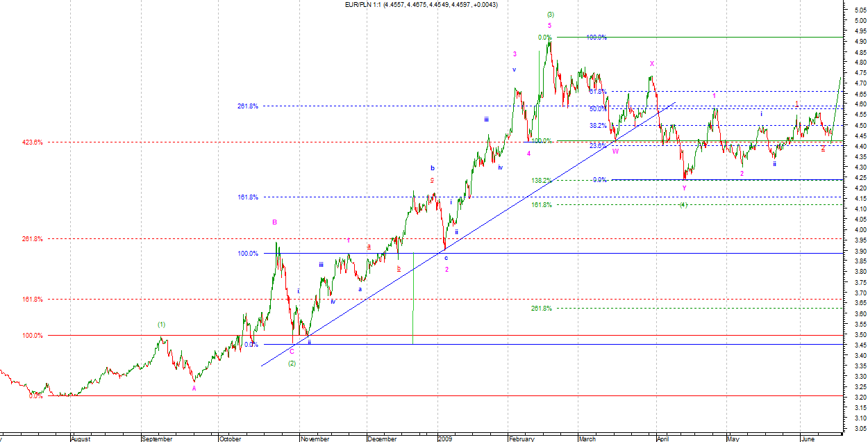Screen dimensions: 868x442
Task: Select the green 138.2% retracement label
Action: click(x=541, y=180)
